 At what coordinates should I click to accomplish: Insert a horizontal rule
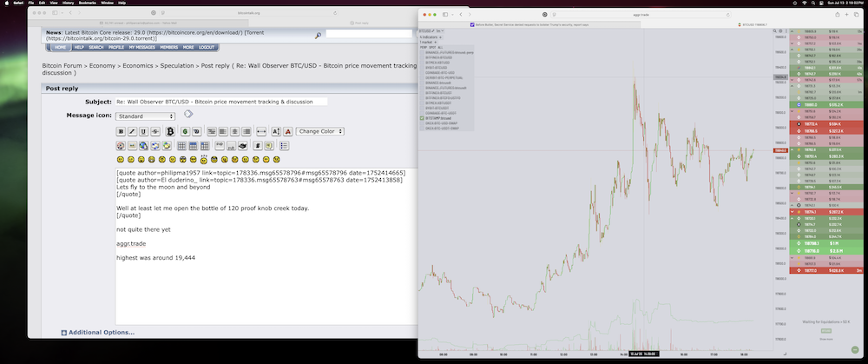pyautogui.click(x=261, y=131)
